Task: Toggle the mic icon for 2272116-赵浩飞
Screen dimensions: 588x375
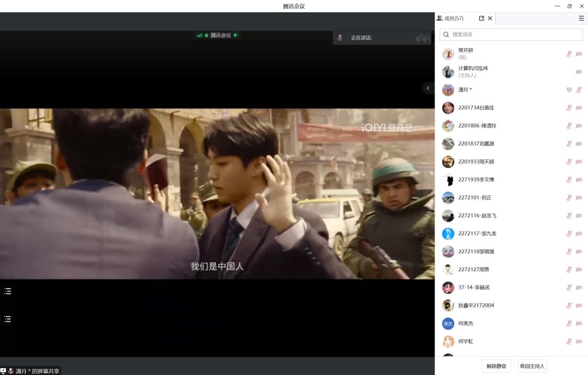Action: tap(569, 216)
